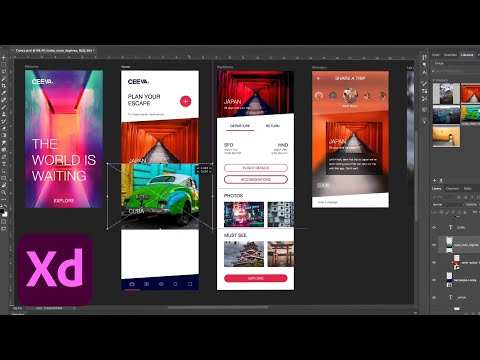Select the Lasso tool
This screenshot has width=480, height=360.
[x=4, y=72]
